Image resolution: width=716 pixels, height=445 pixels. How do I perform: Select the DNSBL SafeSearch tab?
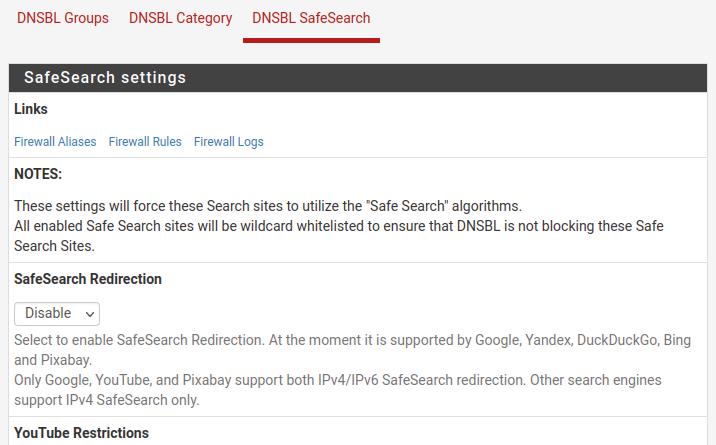[x=311, y=18]
